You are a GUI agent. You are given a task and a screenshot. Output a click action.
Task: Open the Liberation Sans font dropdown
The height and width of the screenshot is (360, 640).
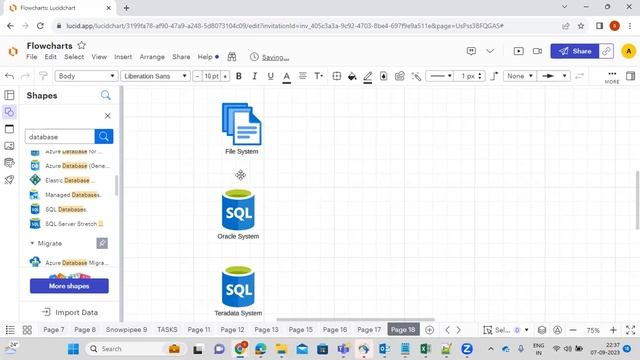pyautogui.click(x=155, y=76)
